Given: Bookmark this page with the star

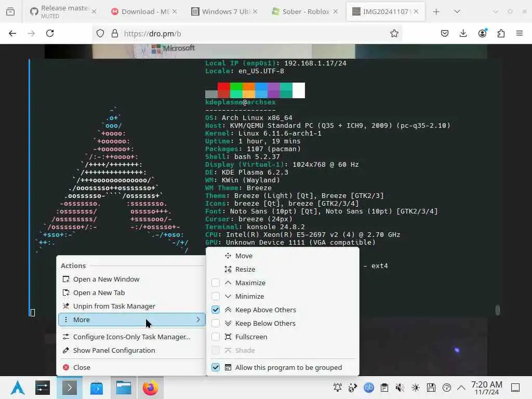Looking at the screenshot, I should [x=394, y=33].
